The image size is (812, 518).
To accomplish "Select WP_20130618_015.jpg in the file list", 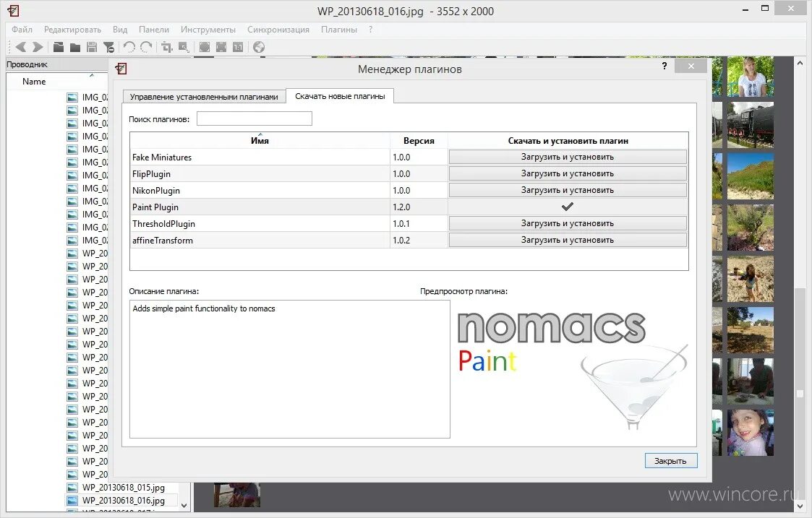I will [123, 488].
